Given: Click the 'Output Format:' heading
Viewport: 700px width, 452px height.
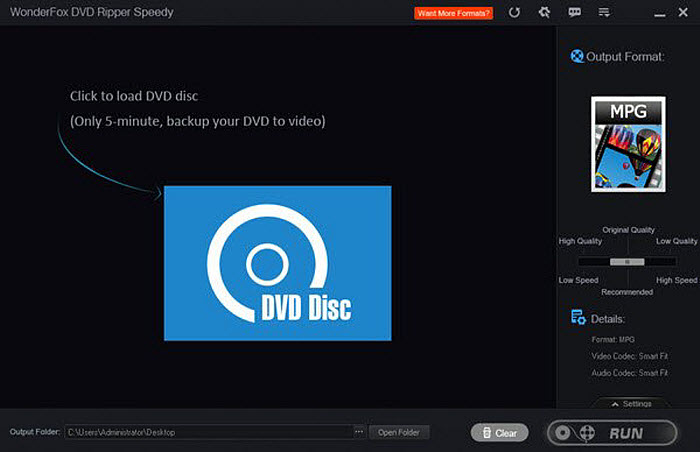Looking at the screenshot, I should tap(625, 57).
